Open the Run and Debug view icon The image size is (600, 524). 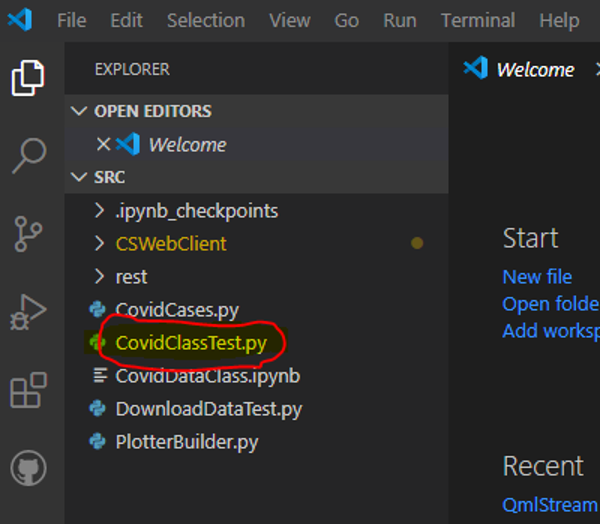(28, 312)
